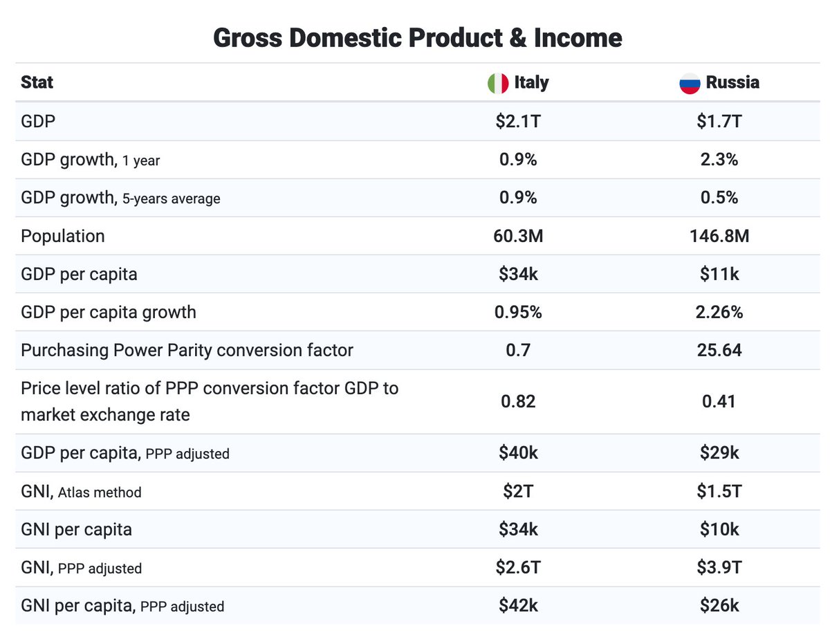Click the Russia column header
830x644 pixels.
(x=732, y=82)
